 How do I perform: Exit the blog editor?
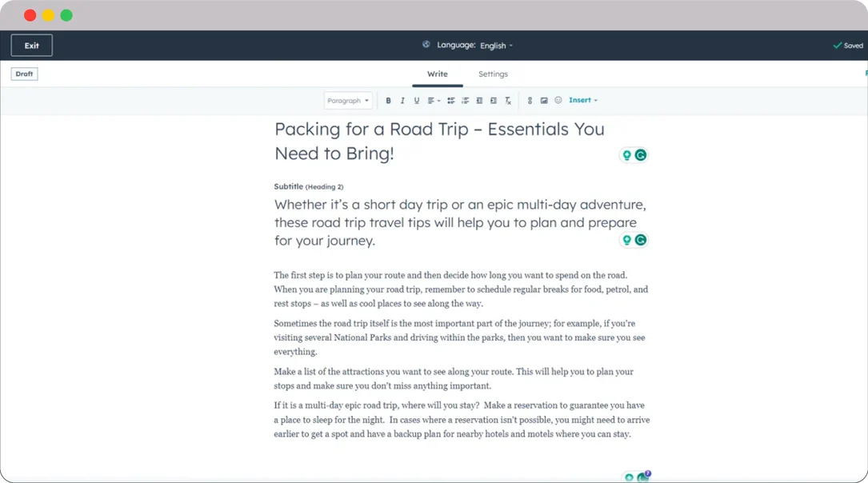click(31, 46)
